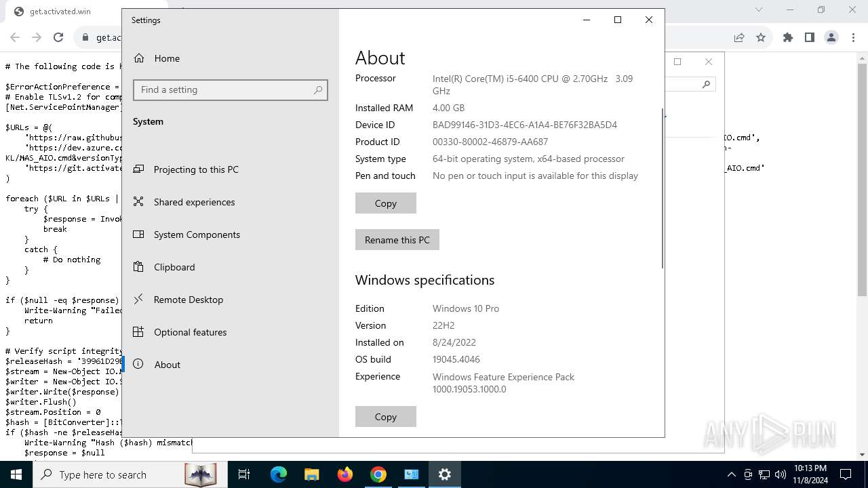868x488 pixels.
Task: Open File Explorer from taskbar
Action: (311, 474)
